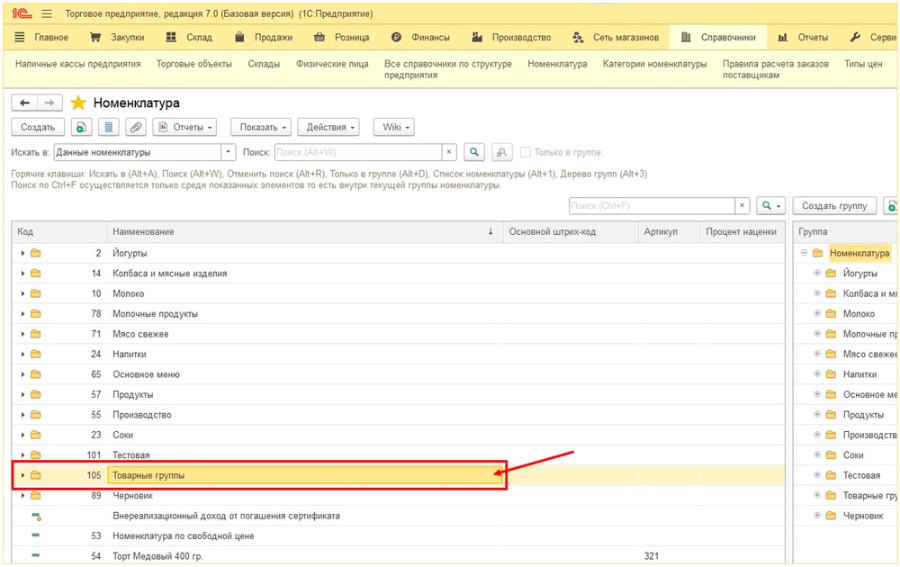This screenshot has width=900, height=567.
Task: Click the Сеть магазинов network icon
Action: pyautogui.click(x=577, y=37)
